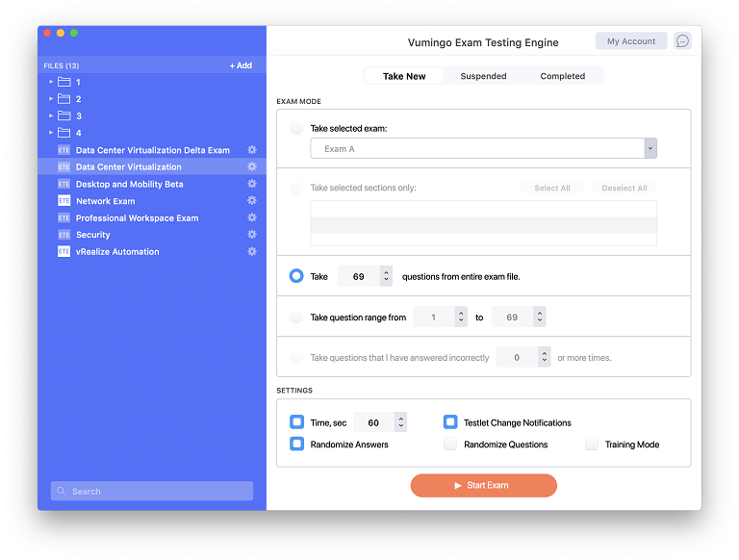Screen dimensions: 739x560
Task: Click stepper arrows for range start 1
Action: [x=461, y=317]
